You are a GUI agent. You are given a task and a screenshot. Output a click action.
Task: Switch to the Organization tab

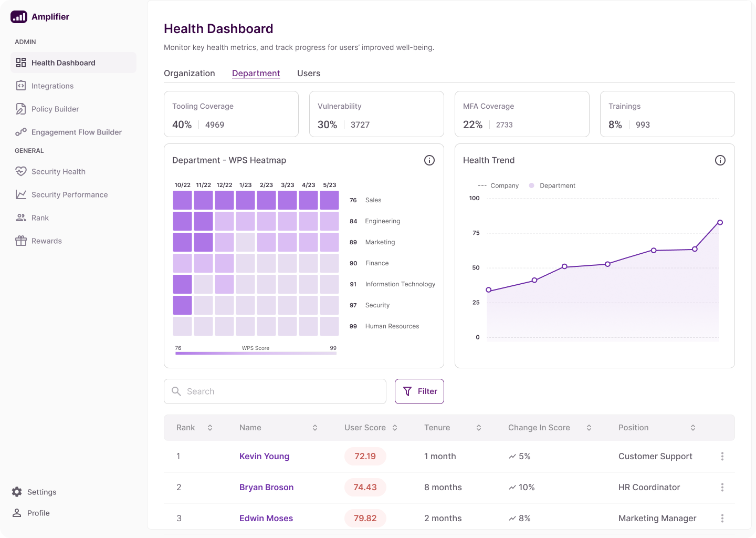(190, 73)
